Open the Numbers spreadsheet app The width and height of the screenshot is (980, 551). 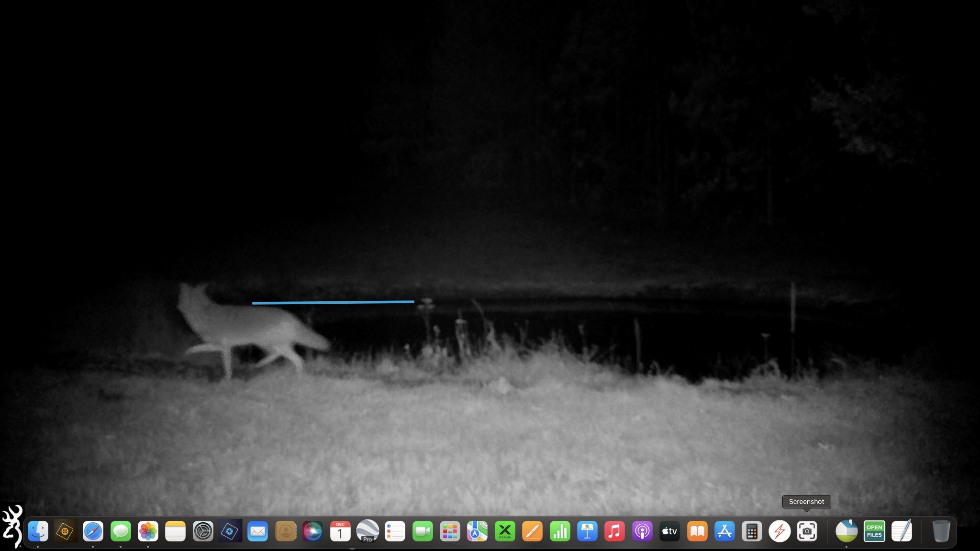click(560, 531)
